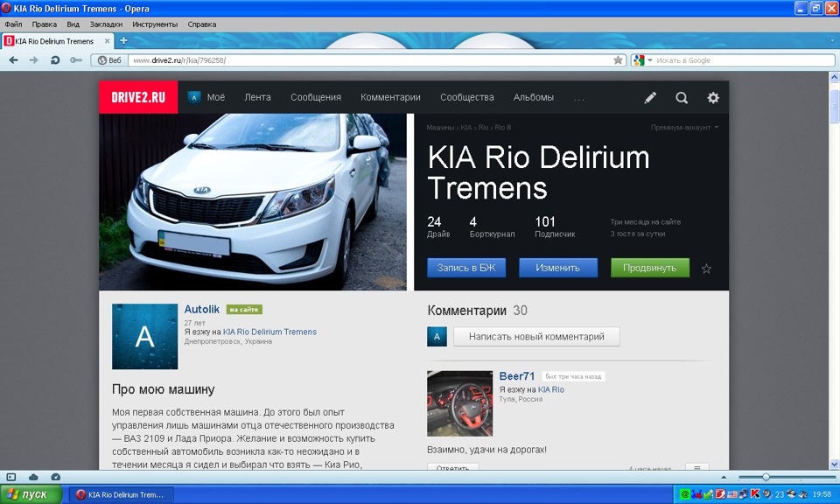The width and height of the screenshot is (840, 504).
Task: Click red lightning tray icon
Action: pyautogui.click(x=720, y=493)
